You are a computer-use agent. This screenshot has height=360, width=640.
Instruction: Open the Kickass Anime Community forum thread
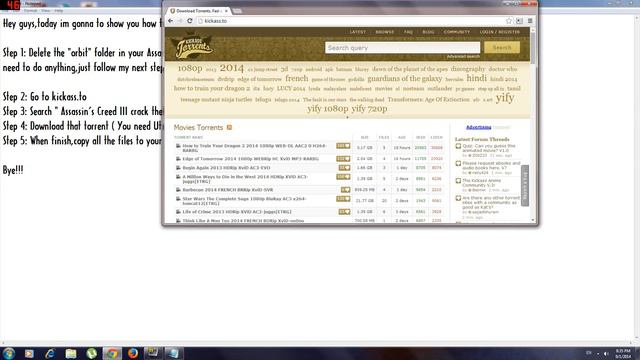pyautogui.click(x=481, y=183)
